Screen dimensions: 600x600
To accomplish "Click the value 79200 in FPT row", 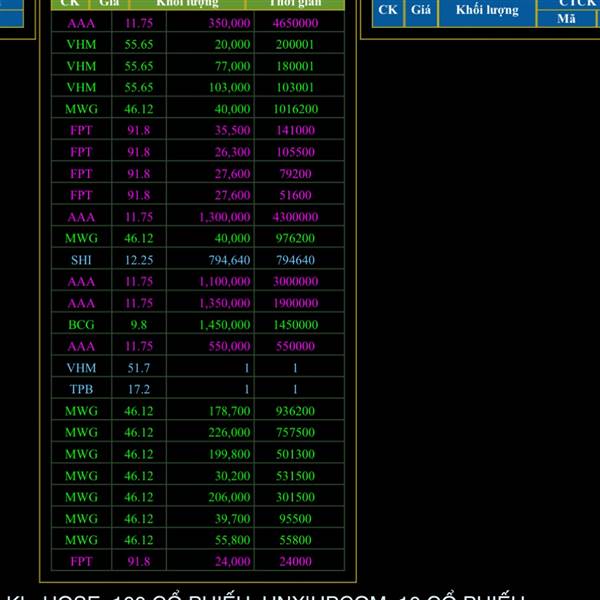I will [295, 174].
